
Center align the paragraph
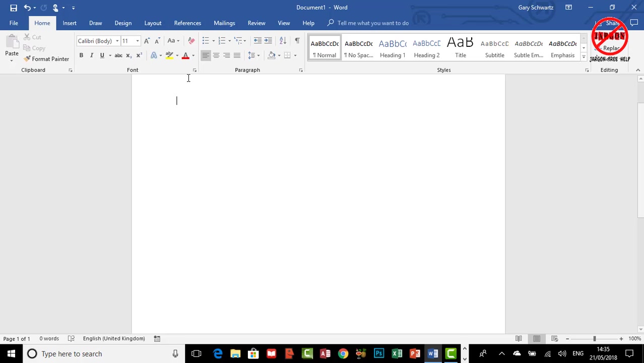click(216, 55)
